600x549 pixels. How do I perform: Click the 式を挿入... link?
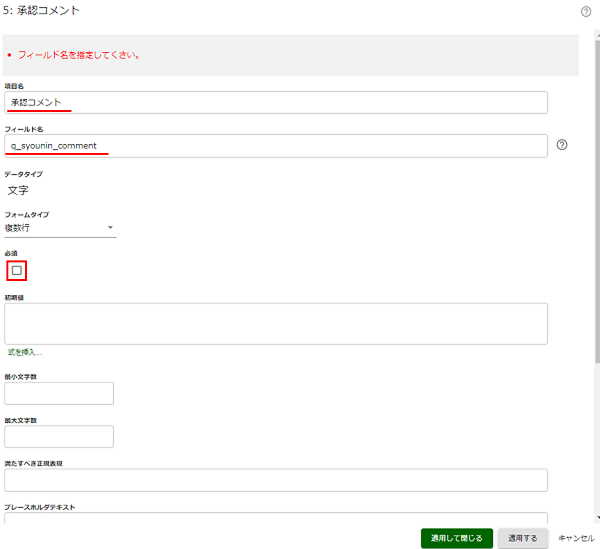pyautogui.click(x=25, y=353)
